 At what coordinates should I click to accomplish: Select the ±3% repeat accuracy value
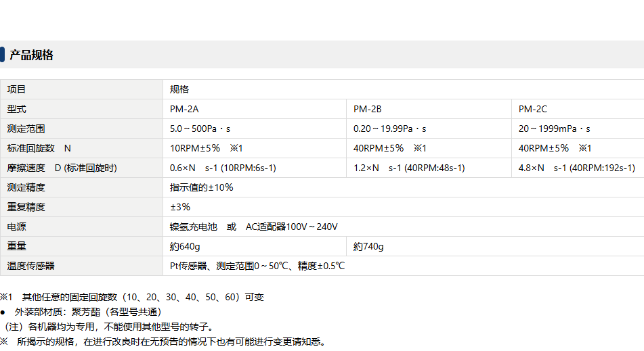click(x=180, y=207)
